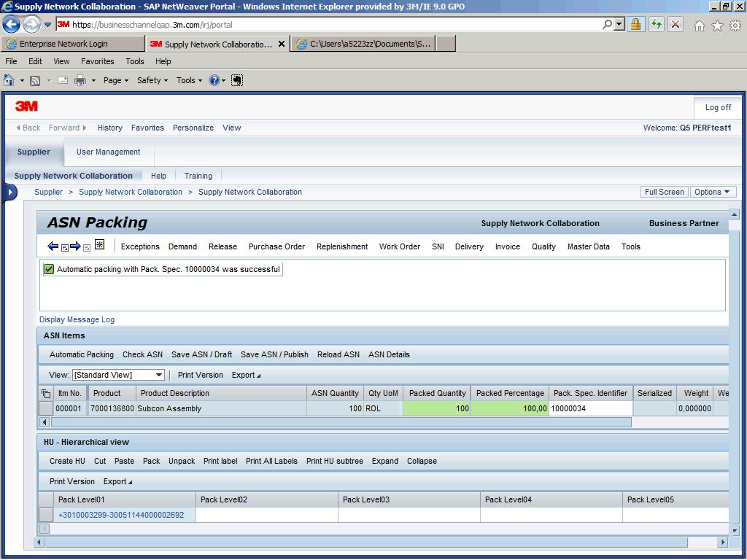The height and width of the screenshot is (560, 747).
Task: Click the browser URL address field
Action: (x=329, y=24)
